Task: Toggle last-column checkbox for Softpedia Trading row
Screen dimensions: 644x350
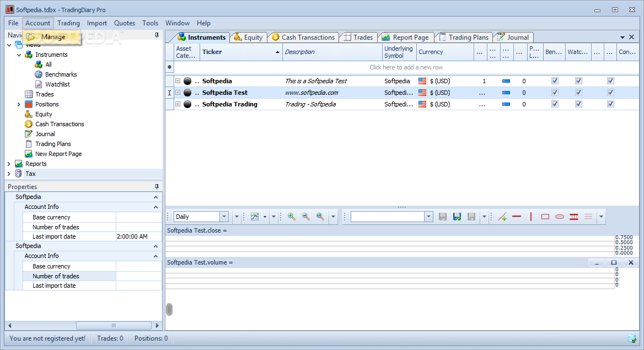Action: click(611, 104)
